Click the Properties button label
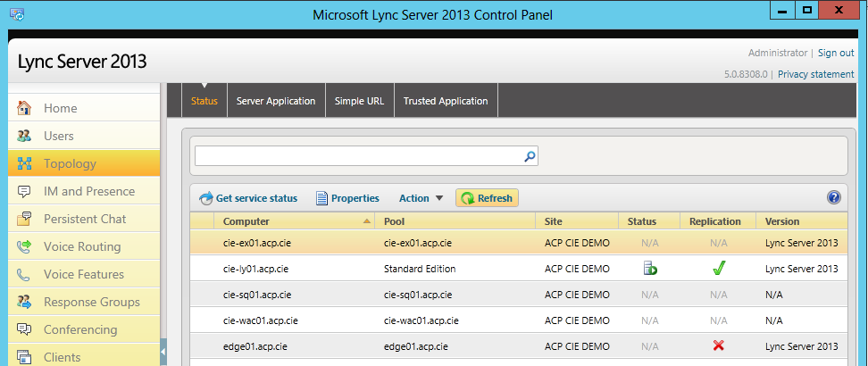868x366 pixels. tap(355, 198)
